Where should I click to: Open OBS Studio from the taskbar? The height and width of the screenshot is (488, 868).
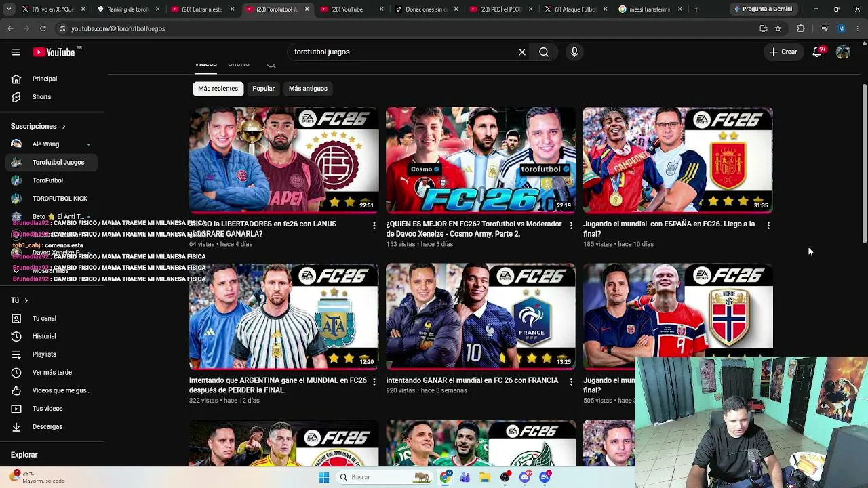(505, 477)
